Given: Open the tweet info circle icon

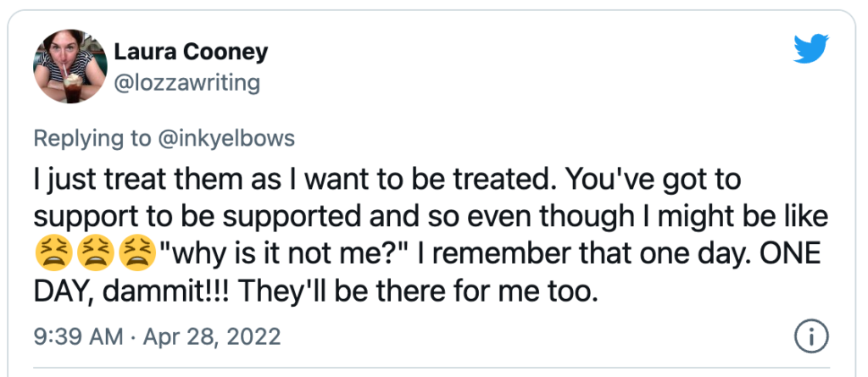Looking at the screenshot, I should pos(812,336).
